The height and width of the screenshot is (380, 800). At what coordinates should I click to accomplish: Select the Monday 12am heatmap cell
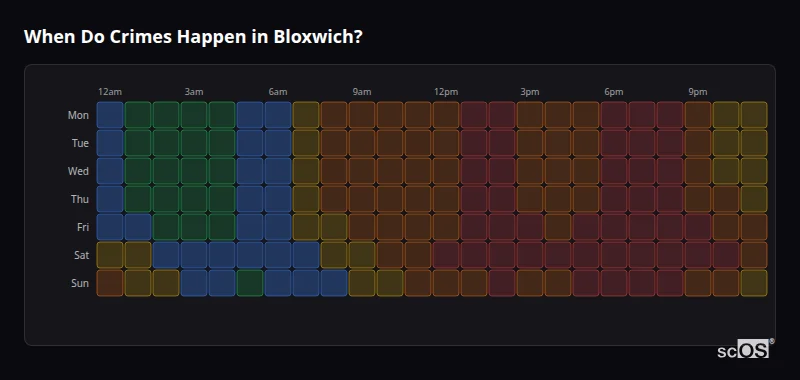pos(110,115)
